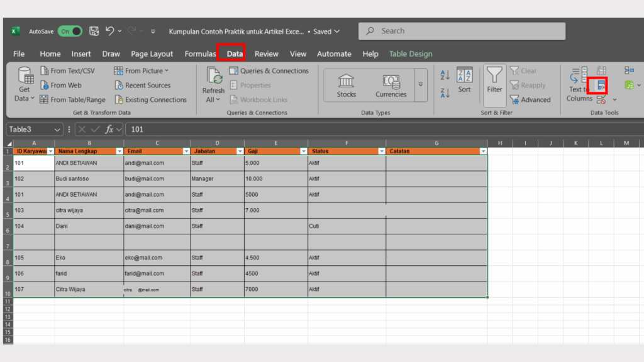This screenshot has width=644, height=362.
Task: Turn off AutoSave
Action: [69, 30]
